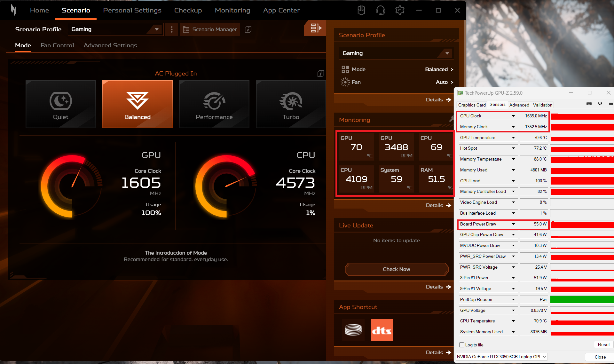This screenshot has width=614, height=364.
Task: Open the Personal Settings tab
Action: pos(132,10)
